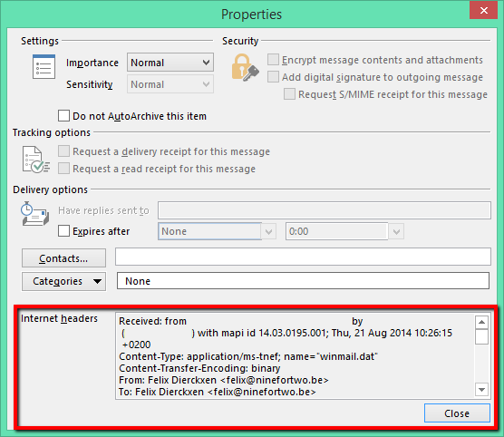Click the Internet headers label
Viewport: 504px width, 437px height.
point(59,318)
